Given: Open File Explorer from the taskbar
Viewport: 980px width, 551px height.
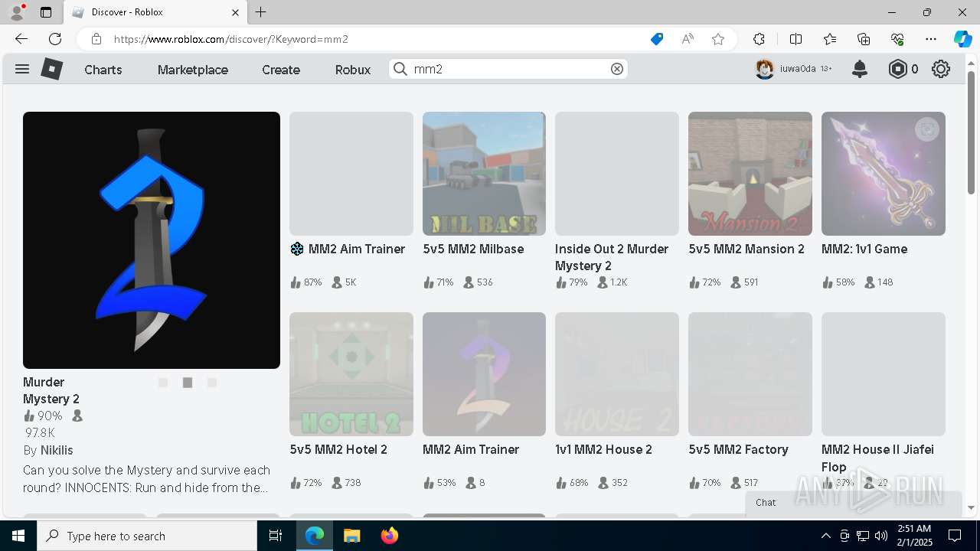Looking at the screenshot, I should pos(351,536).
